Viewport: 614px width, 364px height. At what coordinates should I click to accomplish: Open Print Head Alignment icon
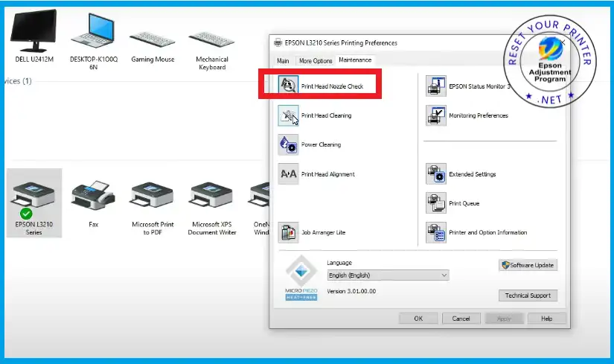coord(288,174)
